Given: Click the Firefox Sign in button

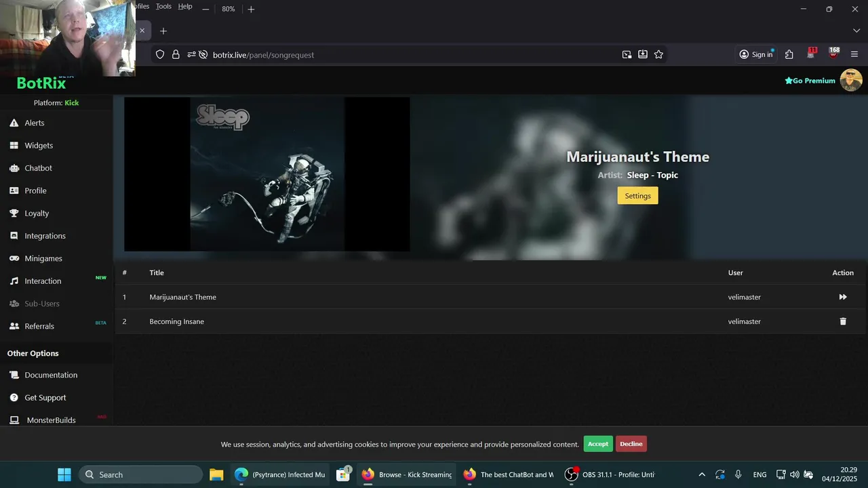Looking at the screenshot, I should click(x=756, y=54).
